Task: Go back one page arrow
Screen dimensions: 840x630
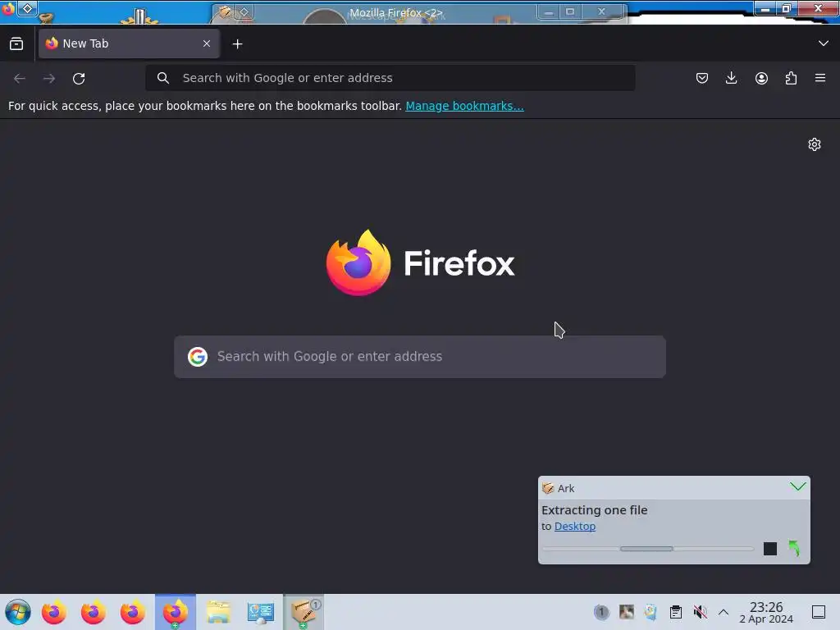Action: [20, 78]
